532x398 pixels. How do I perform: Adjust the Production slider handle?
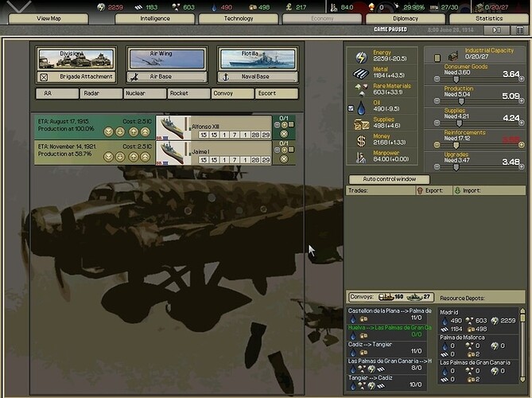click(460, 101)
